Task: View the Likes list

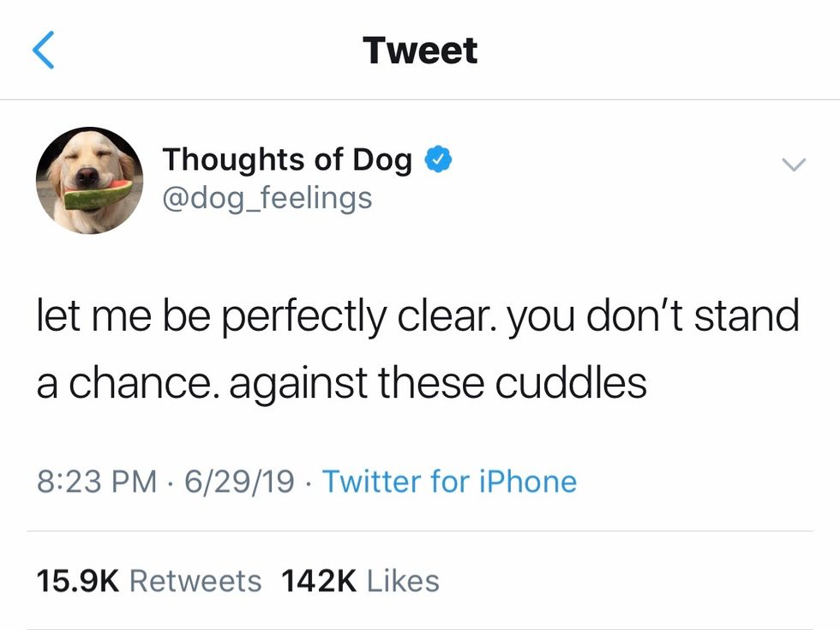Action: coord(403,581)
